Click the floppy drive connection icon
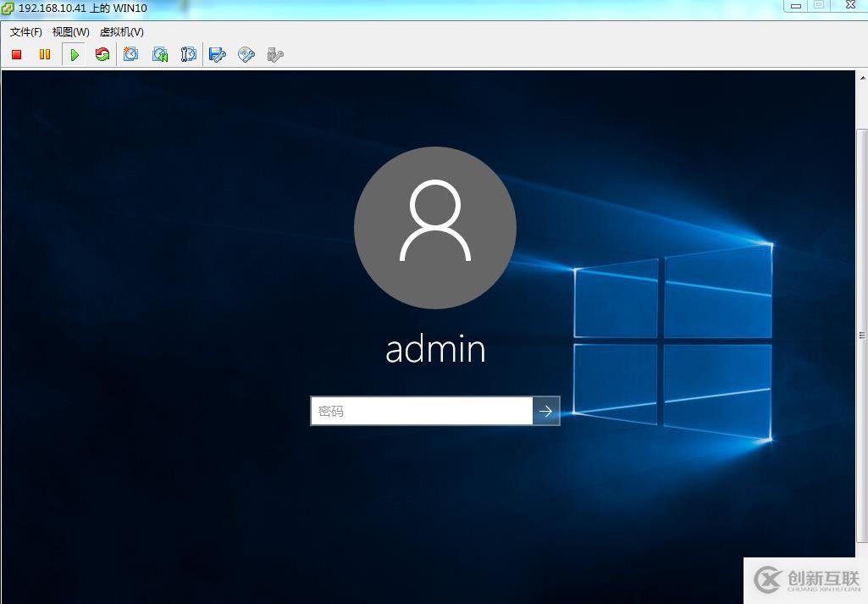Image resolution: width=868 pixels, height=604 pixels. (218, 54)
